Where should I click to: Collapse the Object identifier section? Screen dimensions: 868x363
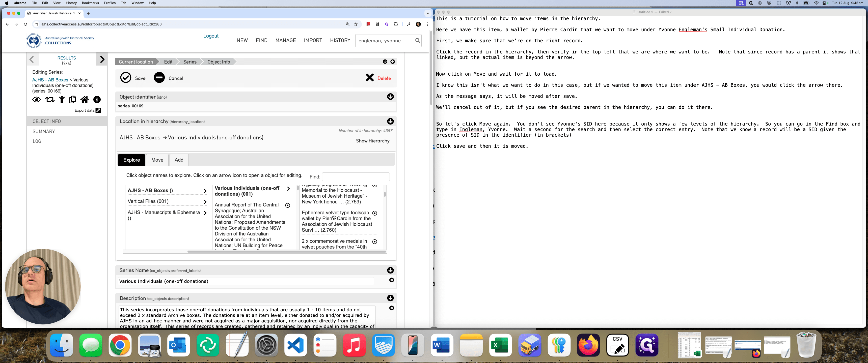click(x=390, y=97)
